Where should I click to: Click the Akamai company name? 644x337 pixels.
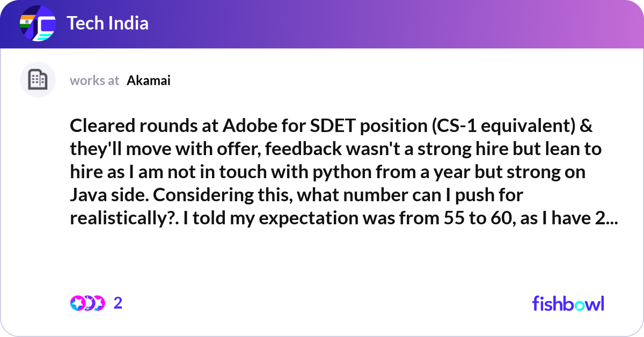[x=149, y=80]
